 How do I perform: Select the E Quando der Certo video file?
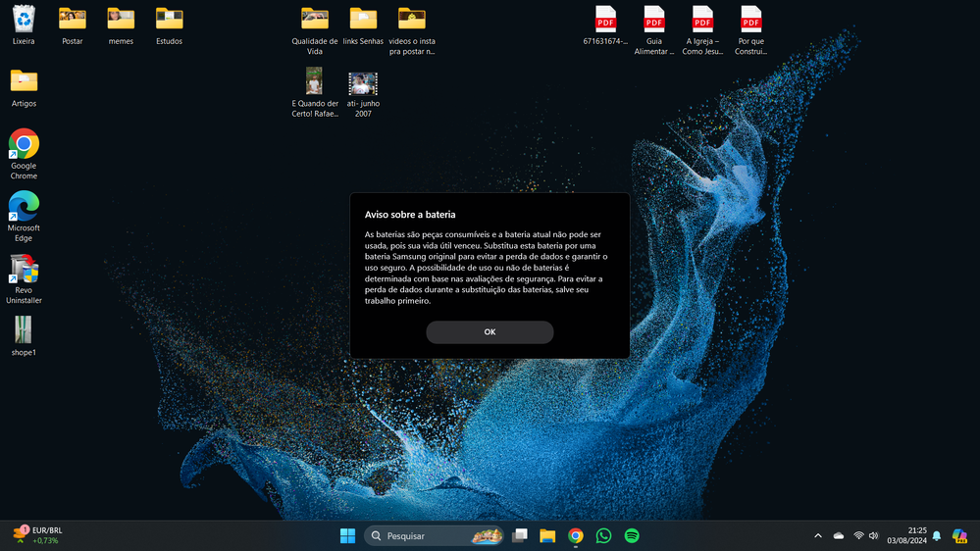(314, 92)
